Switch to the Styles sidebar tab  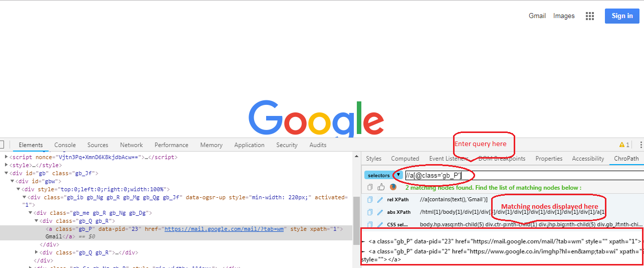(x=373, y=159)
